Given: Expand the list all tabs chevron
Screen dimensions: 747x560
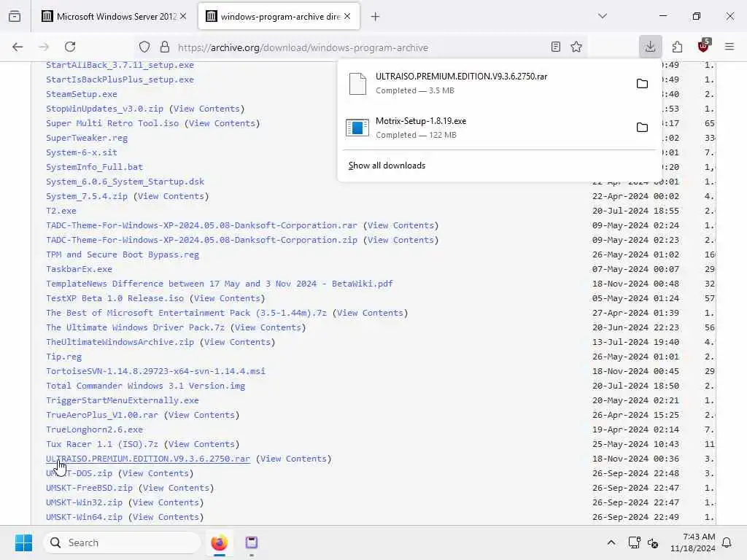Looking at the screenshot, I should pyautogui.click(x=603, y=16).
